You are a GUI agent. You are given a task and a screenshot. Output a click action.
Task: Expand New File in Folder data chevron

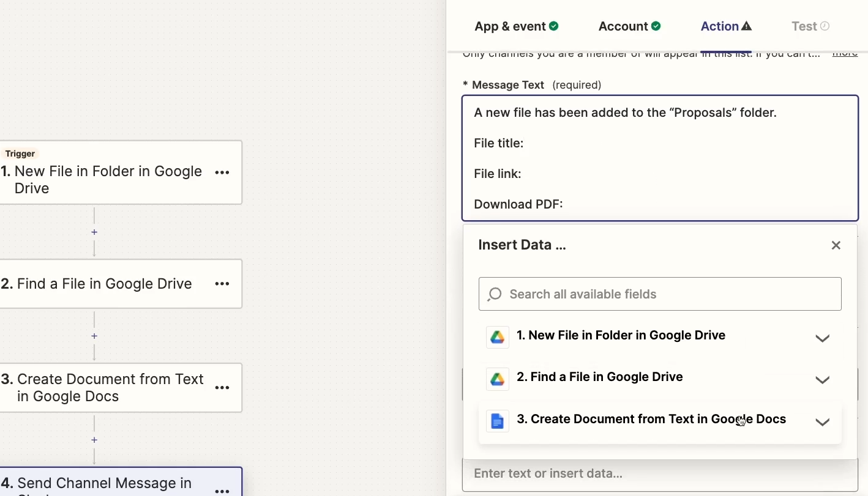pyautogui.click(x=823, y=338)
